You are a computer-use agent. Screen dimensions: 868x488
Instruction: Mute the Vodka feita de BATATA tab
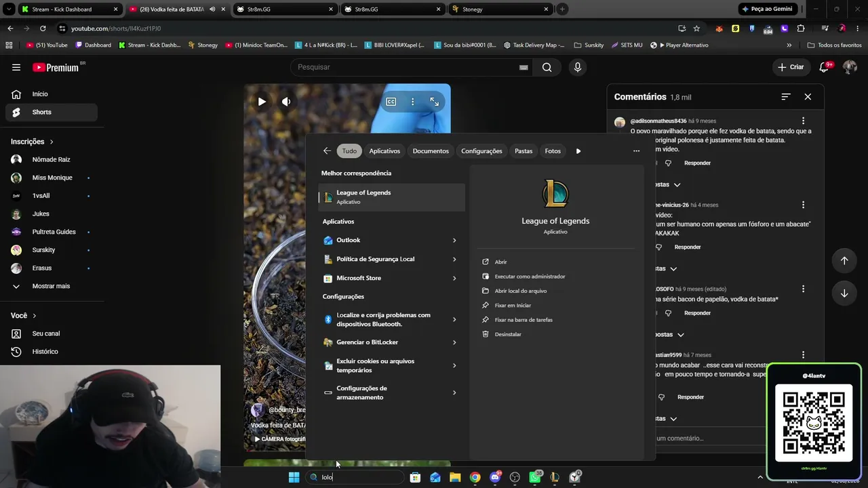pyautogui.click(x=212, y=9)
